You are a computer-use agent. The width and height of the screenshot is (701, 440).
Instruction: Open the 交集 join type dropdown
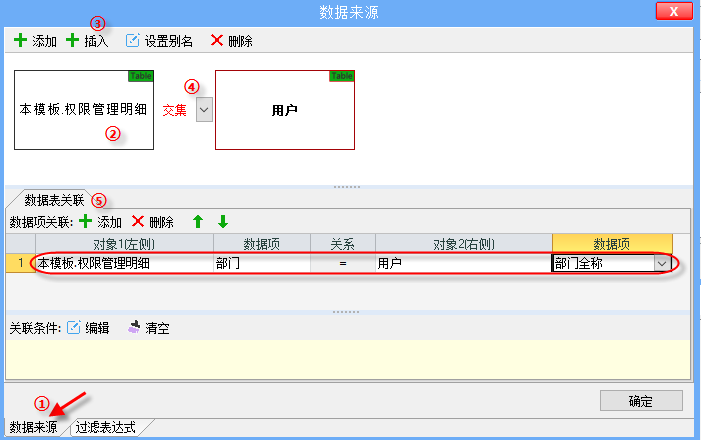[204, 110]
